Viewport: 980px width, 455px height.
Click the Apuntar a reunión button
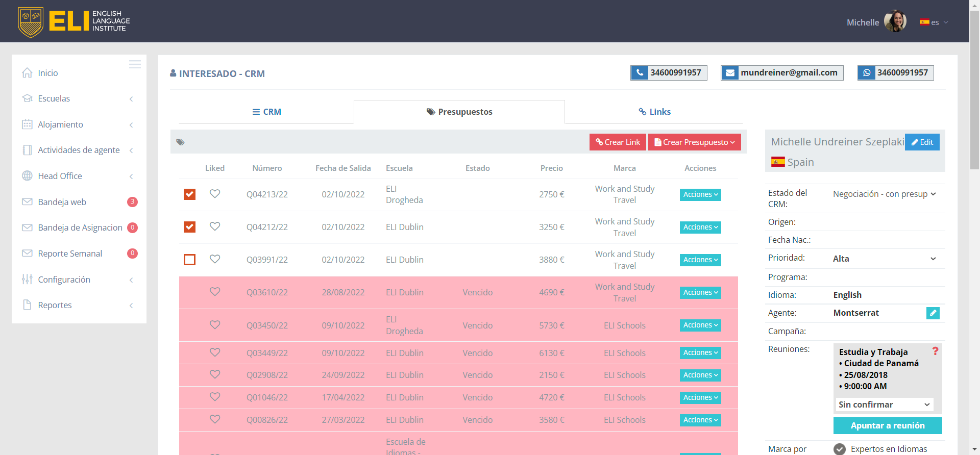[x=887, y=425]
